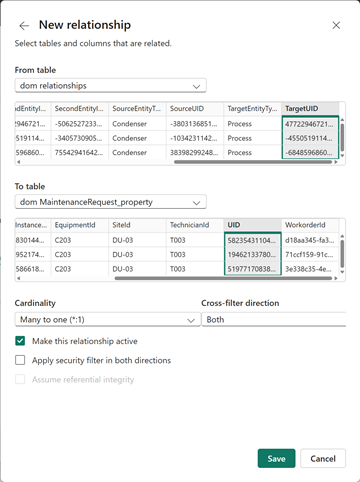Viewport: 360px width, 482px height.
Task: Open the To table dropdown
Action: pos(111,202)
